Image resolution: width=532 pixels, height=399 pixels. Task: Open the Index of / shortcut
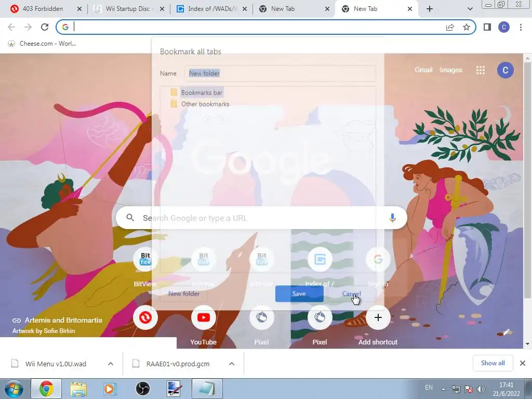click(x=320, y=260)
